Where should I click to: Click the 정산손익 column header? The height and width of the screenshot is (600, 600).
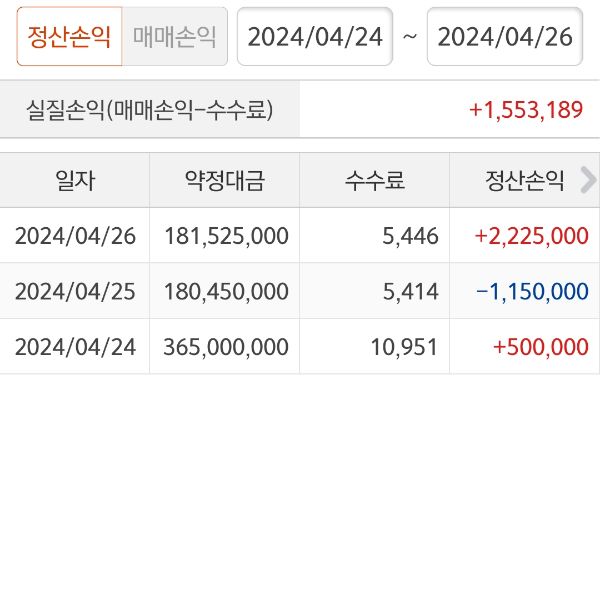tap(525, 181)
